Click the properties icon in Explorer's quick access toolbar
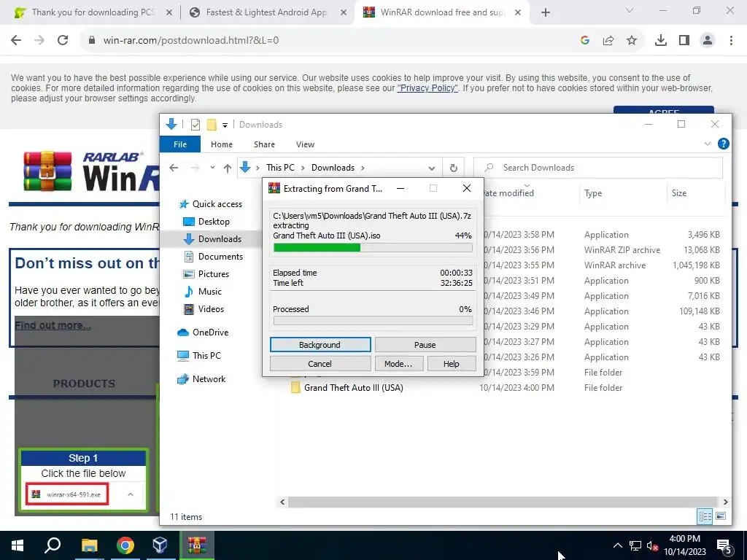The image size is (747, 560). (x=196, y=125)
